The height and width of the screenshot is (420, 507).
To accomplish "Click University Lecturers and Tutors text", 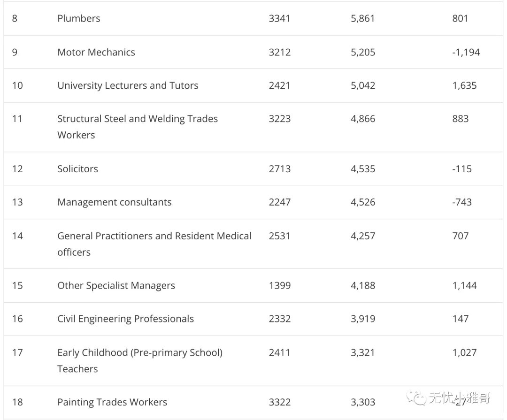I will [128, 86].
